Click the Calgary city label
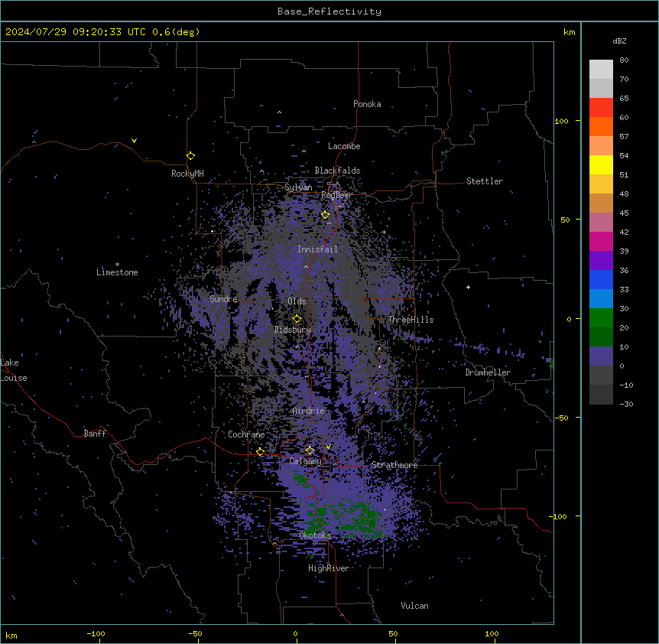The height and width of the screenshot is (644, 659). tap(305, 461)
